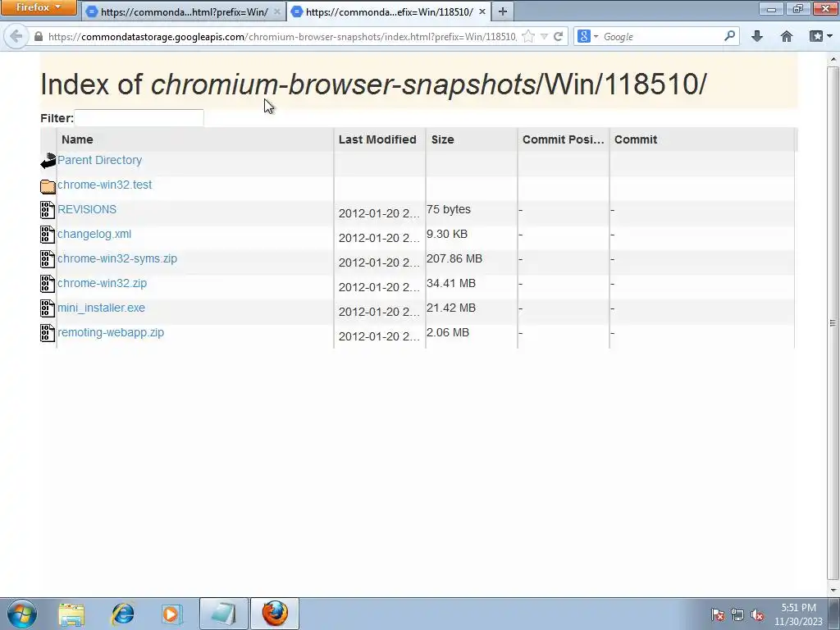This screenshot has width=840, height=630.
Task: Click the search magnifier icon
Action: (729, 36)
